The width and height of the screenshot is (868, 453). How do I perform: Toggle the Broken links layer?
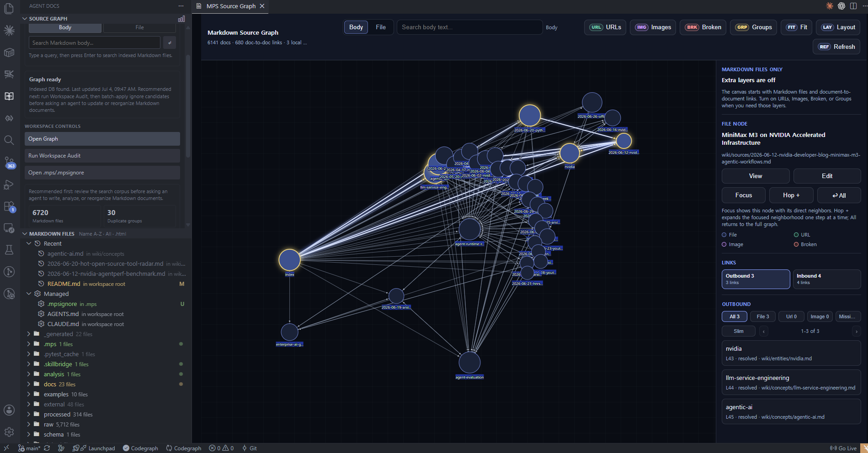703,27
